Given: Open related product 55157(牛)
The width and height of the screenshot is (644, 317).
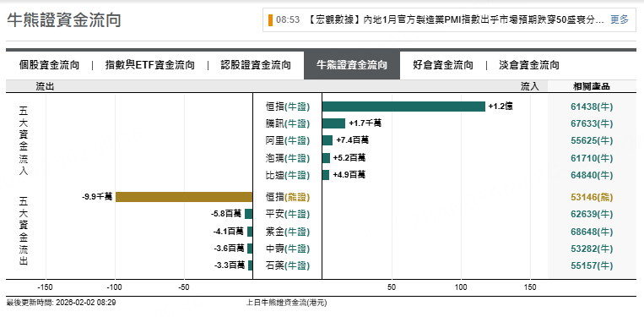Looking at the screenshot, I should coord(592,265).
